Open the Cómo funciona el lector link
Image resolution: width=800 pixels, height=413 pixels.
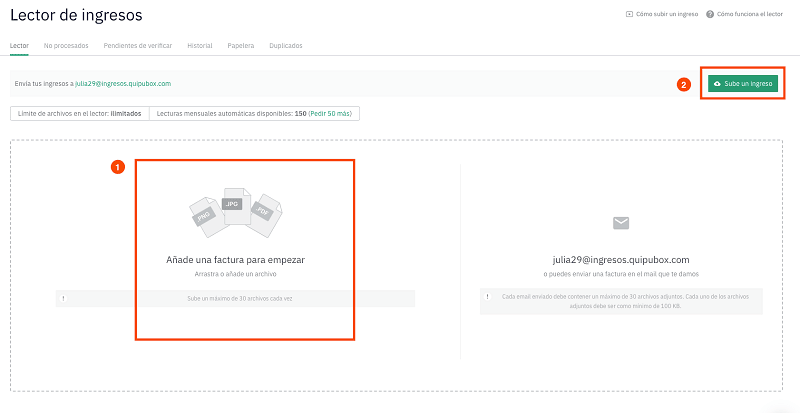coord(749,14)
